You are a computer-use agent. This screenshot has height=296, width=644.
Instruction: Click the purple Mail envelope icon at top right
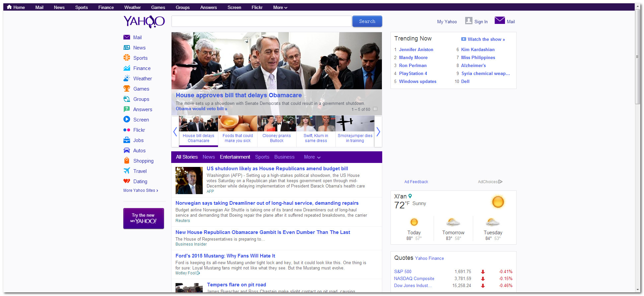499,21
